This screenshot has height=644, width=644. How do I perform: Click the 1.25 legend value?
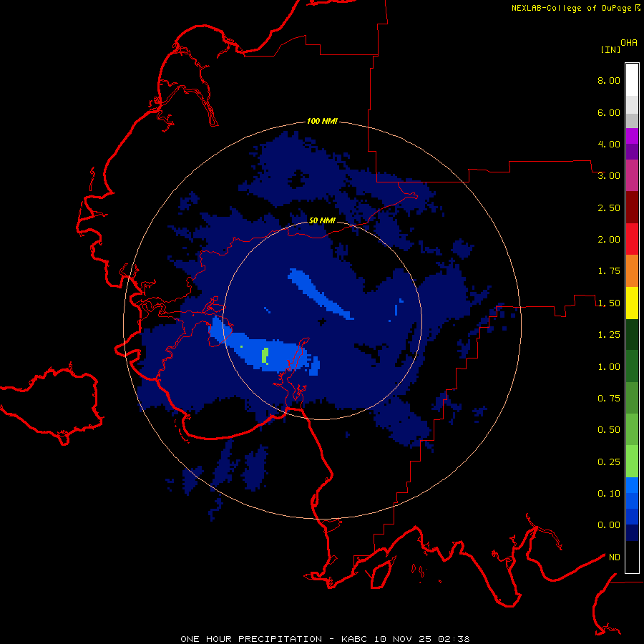[x=609, y=335]
